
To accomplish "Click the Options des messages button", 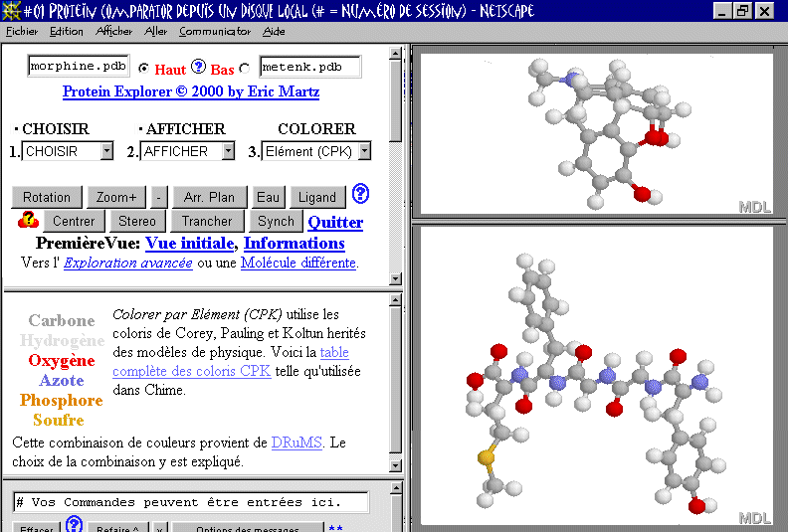I will click(x=248, y=527).
